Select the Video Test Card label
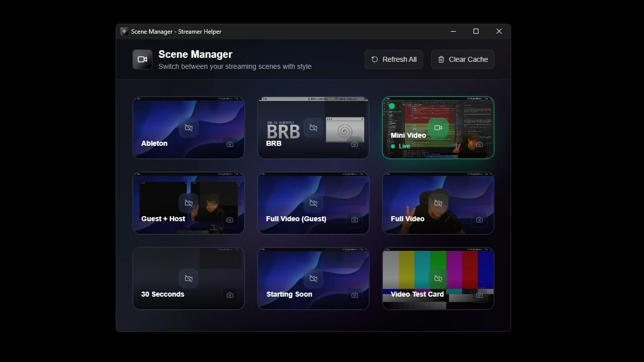 417,294
